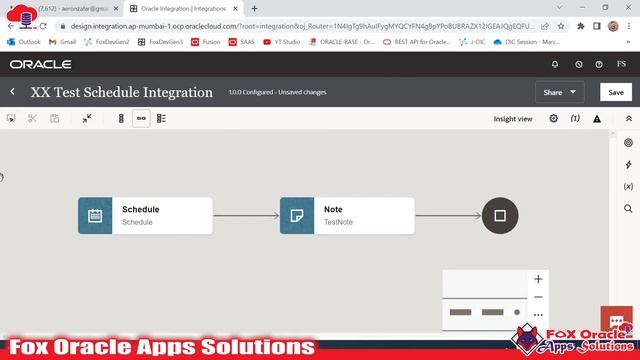Open the Chrome three-dot menu
The image size is (640, 360).
pos(629,26)
